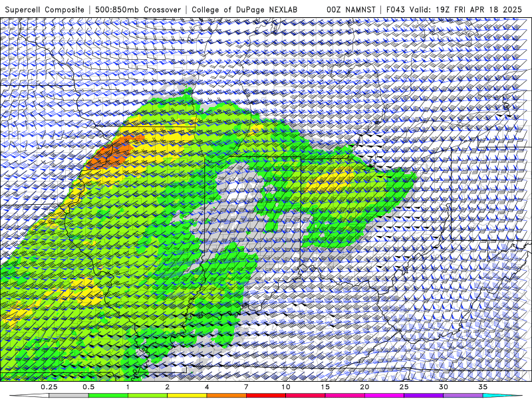Select the gray 0.25–0.5 colorbar swatch

pos(68,396)
